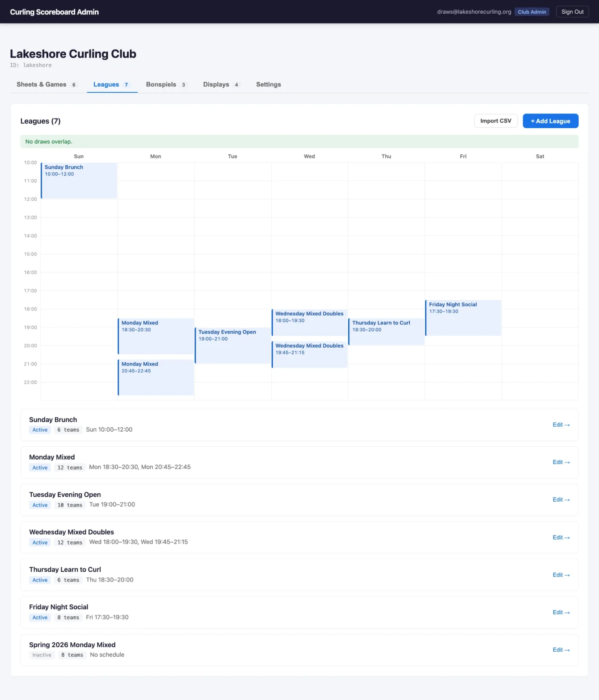This screenshot has width=599, height=700.
Task: Click the Club Admin role badge
Action: tap(532, 12)
